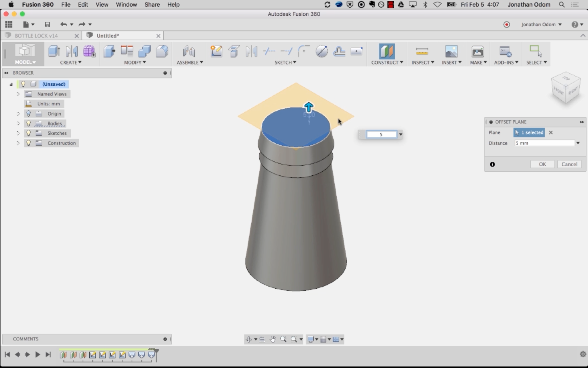Screen dimensions: 588x368
Task: Open the Measure tool under Inspect
Action: click(422, 51)
